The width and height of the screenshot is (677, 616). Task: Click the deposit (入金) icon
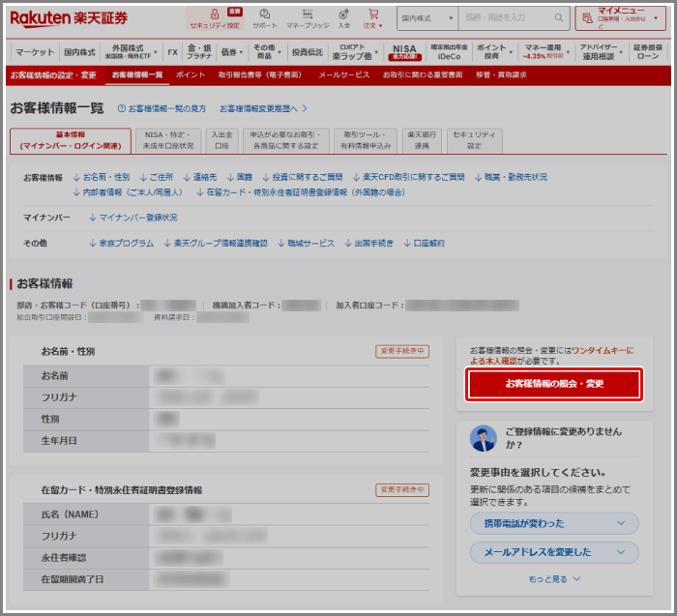(x=344, y=18)
